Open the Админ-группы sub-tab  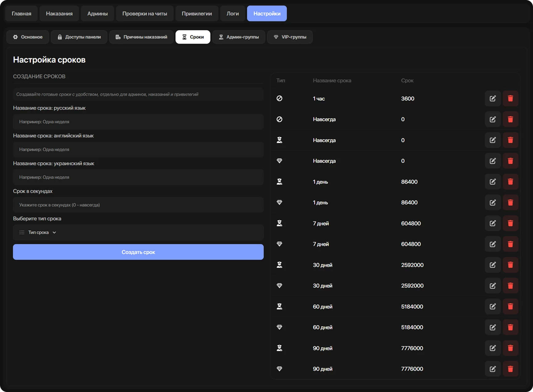click(x=239, y=37)
